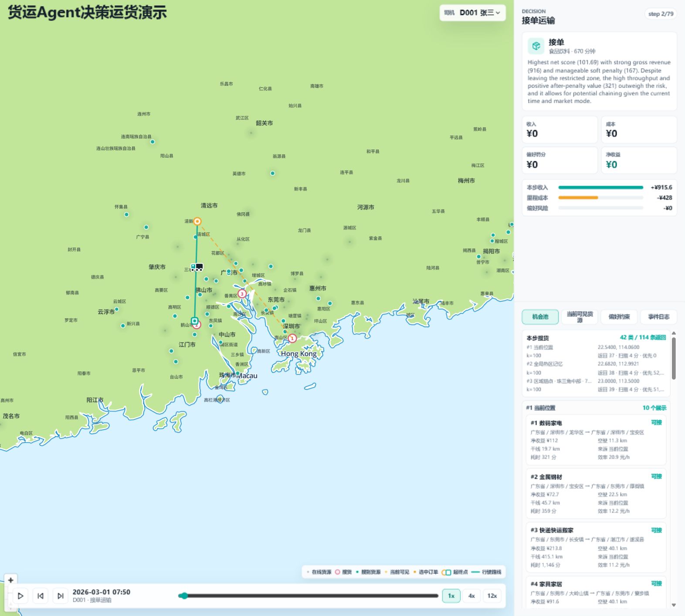Click 可接 on 家具家居 card
685x616 pixels.
click(x=656, y=584)
